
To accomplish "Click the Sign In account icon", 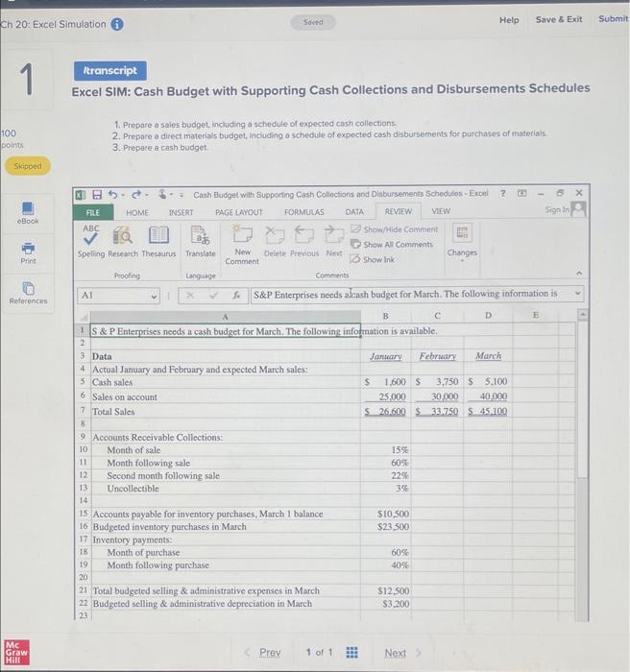I will (579, 209).
